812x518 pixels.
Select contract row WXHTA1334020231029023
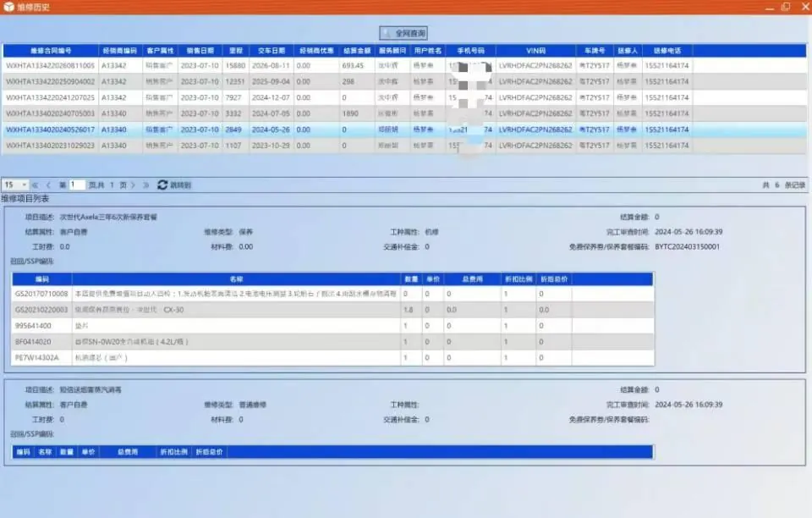[x=404, y=146]
